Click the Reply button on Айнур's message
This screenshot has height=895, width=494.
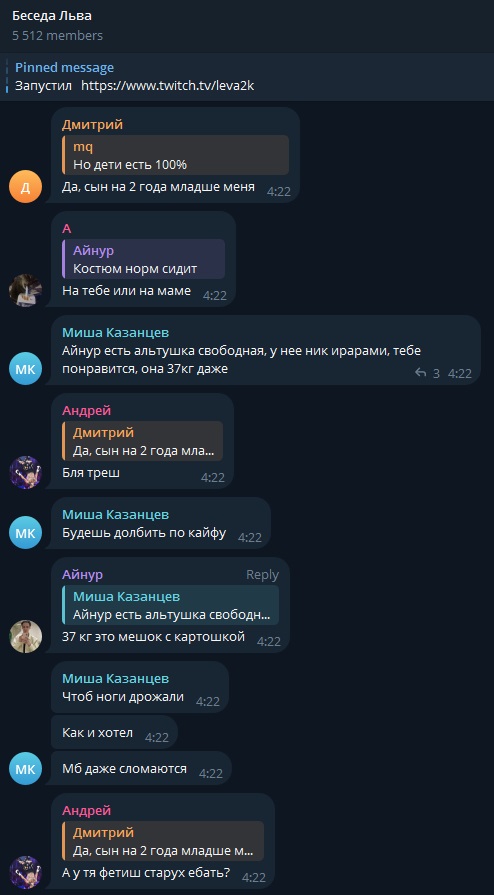(x=262, y=575)
